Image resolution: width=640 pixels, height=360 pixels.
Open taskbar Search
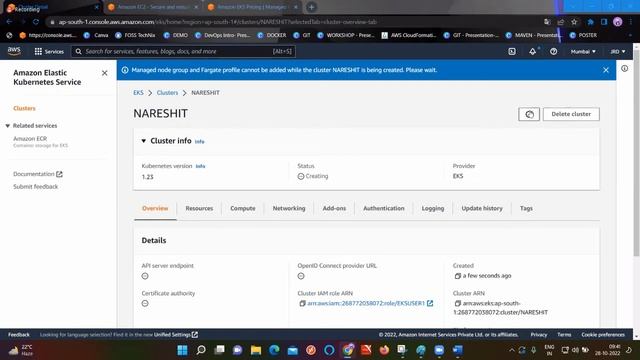coord(201,350)
